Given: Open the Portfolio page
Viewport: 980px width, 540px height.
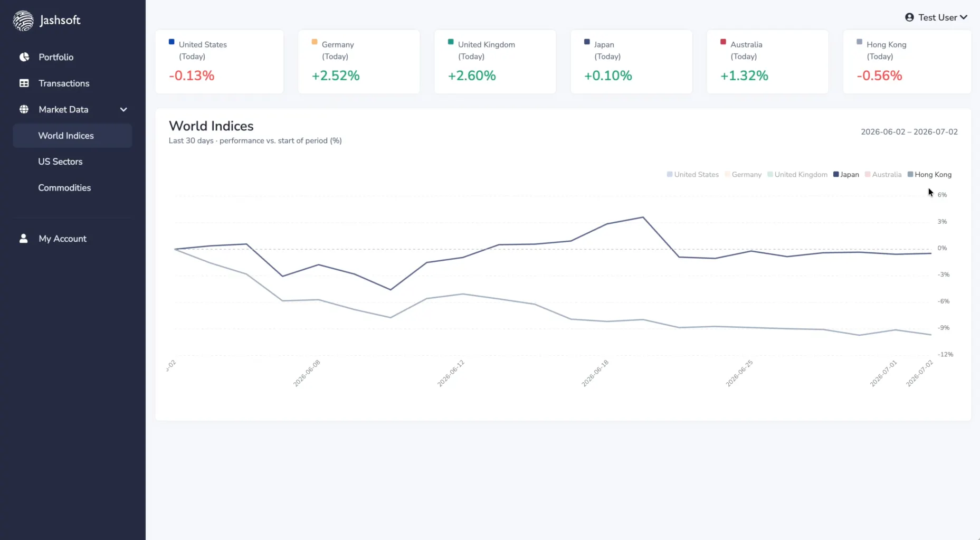Looking at the screenshot, I should (56, 57).
